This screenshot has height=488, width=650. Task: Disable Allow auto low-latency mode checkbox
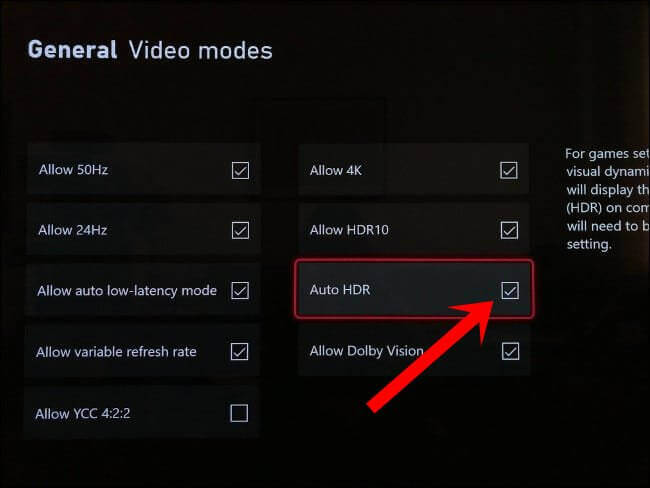[x=240, y=291]
